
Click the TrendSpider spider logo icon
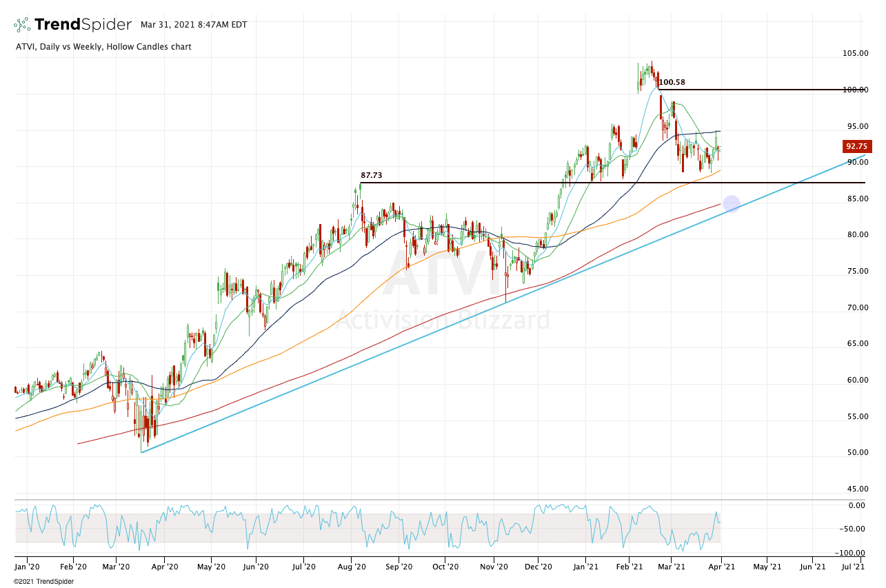[22, 25]
